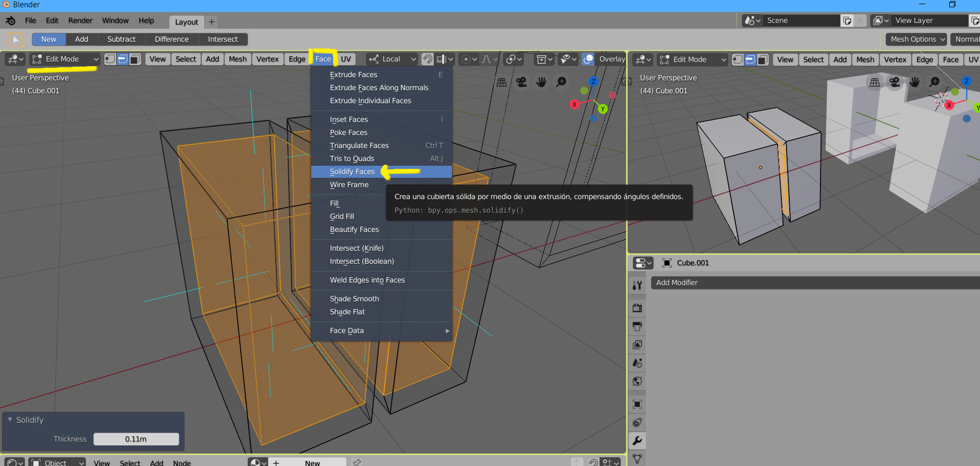
Task: Adjust the Thickness 0.11m slider field
Action: (136, 439)
